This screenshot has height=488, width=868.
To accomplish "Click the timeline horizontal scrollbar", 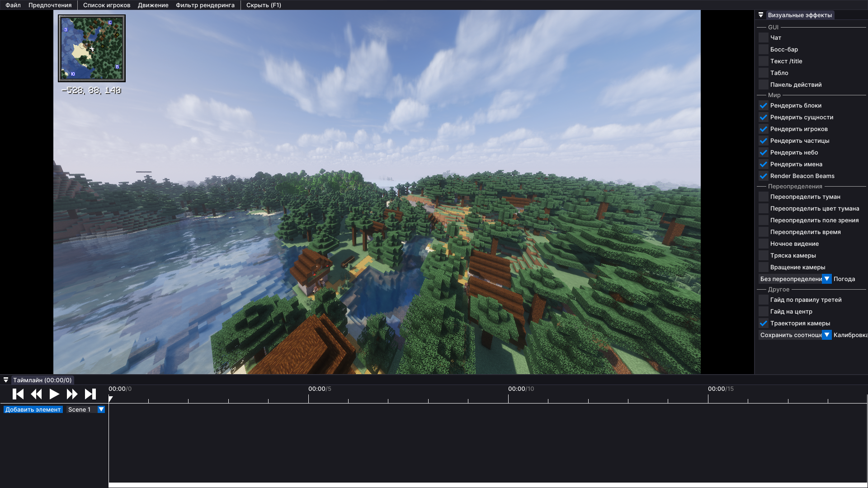I will pos(488,485).
